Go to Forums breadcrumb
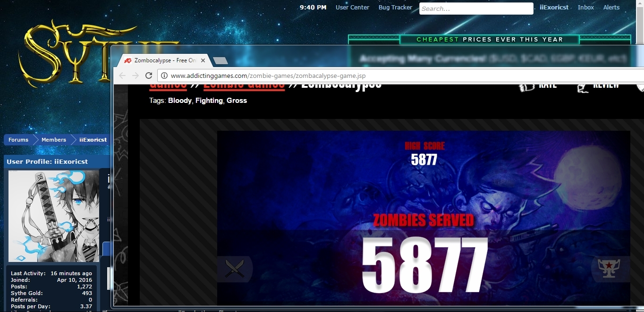 tap(18, 140)
